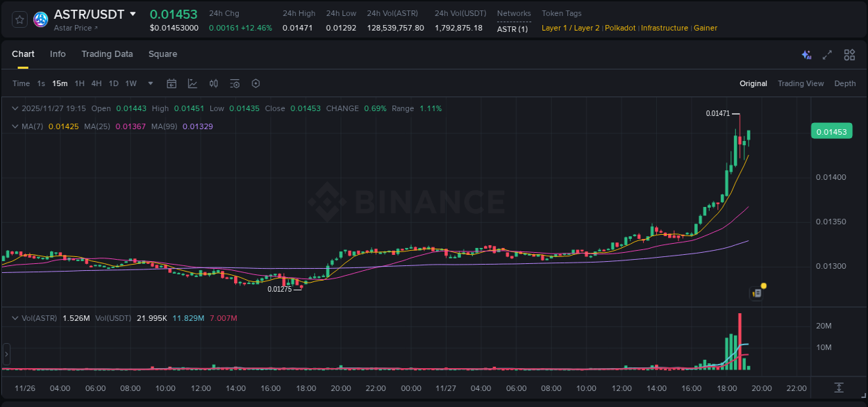Select the 15m timeframe
The height and width of the screenshot is (407, 868).
click(59, 83)
